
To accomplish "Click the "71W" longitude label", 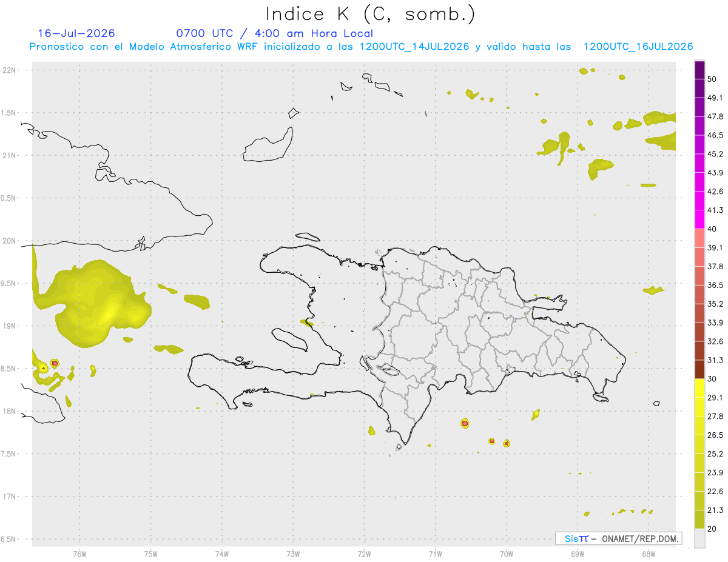I will (x=435, y=554).
